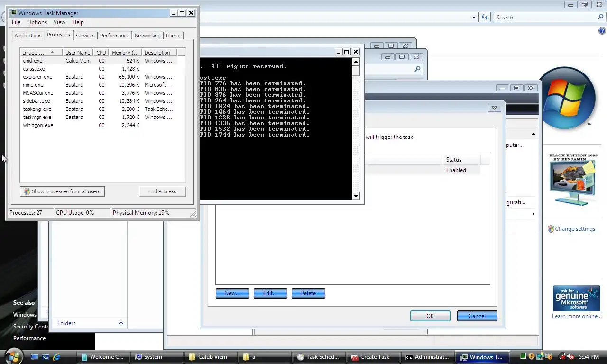The height and width of the screenshot is (364, 607).
Task: Open Task Manager Help menu
Action: 78,22
